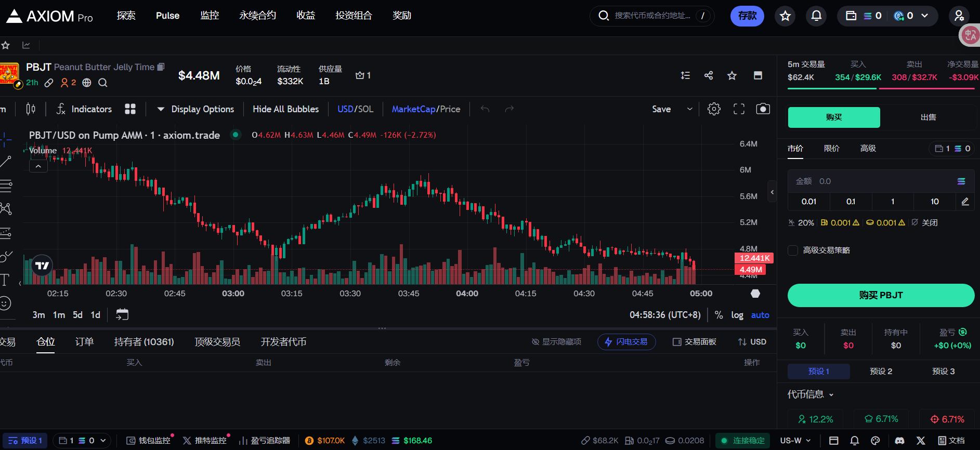Select the 购买 buy tab
The image size is (980, 450).
click(834, 117)
